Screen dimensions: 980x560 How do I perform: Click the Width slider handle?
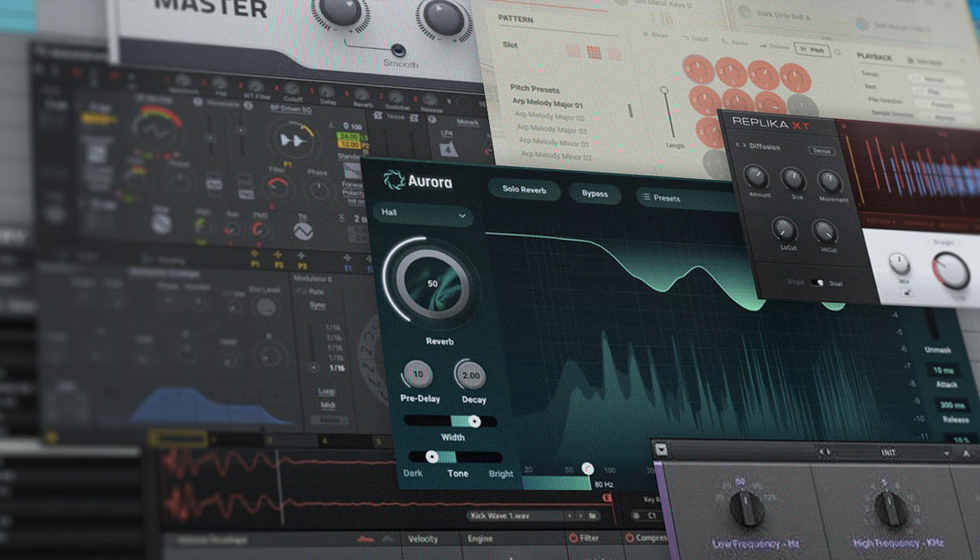tap(474, 422)
